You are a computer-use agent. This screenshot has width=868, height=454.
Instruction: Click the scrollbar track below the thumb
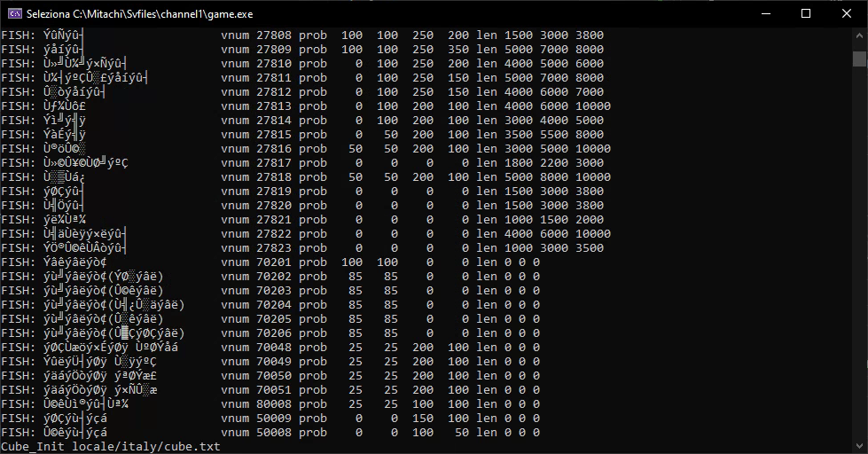[858, 266]
